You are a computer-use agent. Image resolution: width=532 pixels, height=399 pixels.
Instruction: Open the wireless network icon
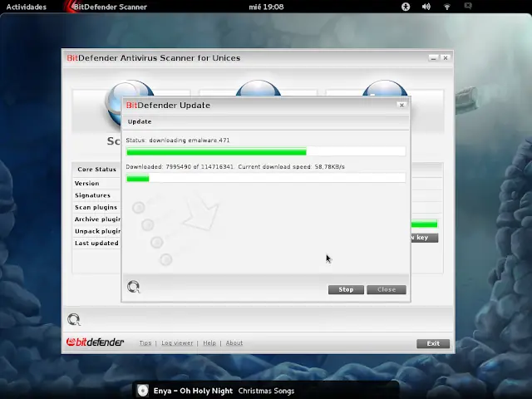(447, 7)
